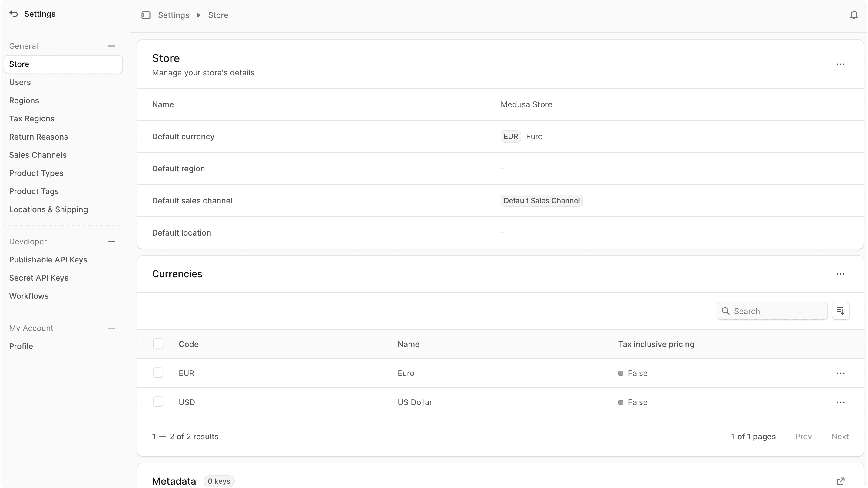868x488 pixels.
Task: Collapse the General sidebar section
Action: click(x=111, y=46)
